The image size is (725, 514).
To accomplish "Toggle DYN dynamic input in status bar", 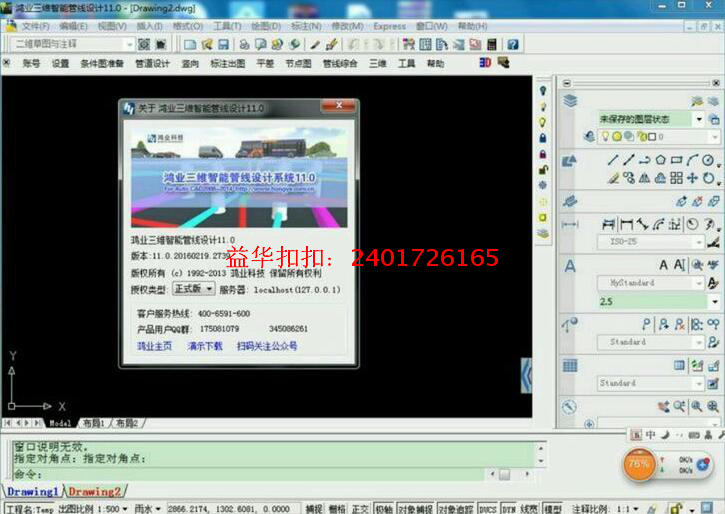I will pyautogui.click(x=509, y=508).
